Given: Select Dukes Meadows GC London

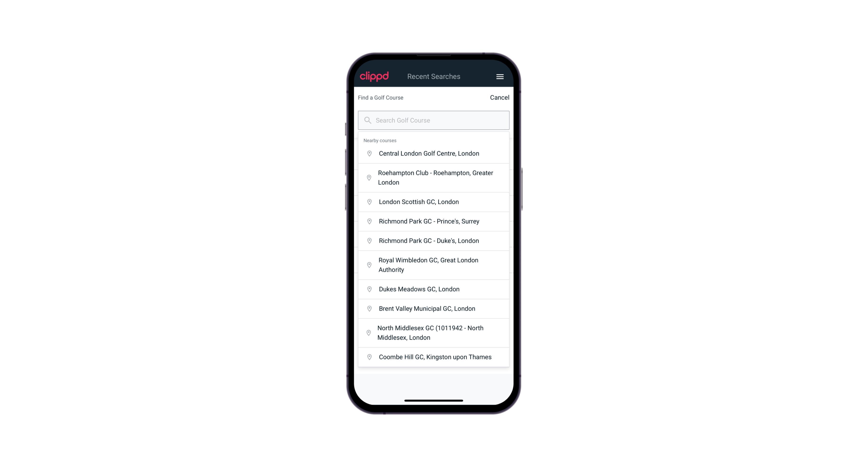Looking at the screenshot, I should coord(434,289).
